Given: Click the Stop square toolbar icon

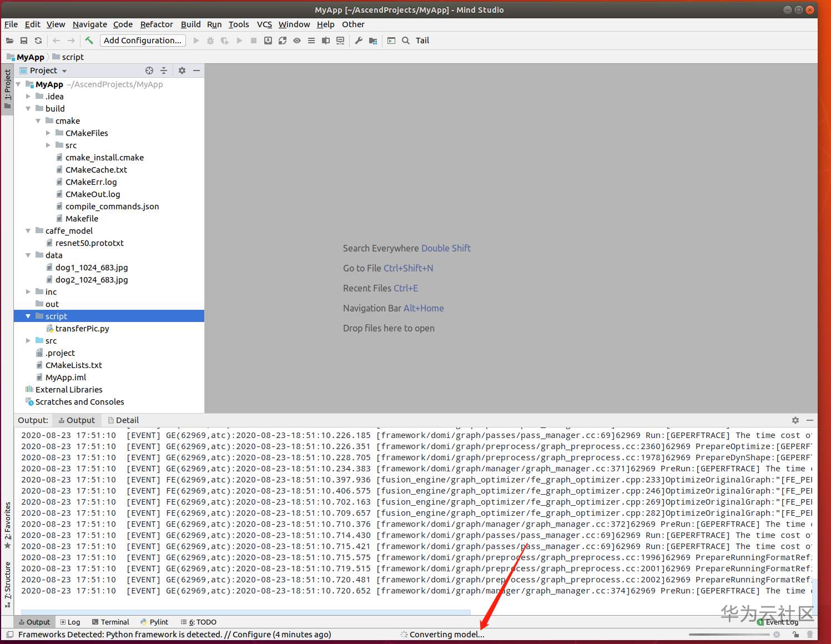Looking at the screenshot, I should pos(254,41).
